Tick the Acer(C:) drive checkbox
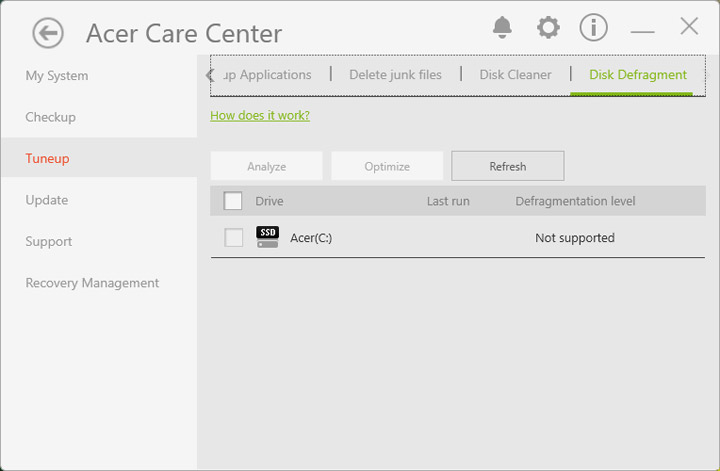720x471 pixels. tap(233, 238)
